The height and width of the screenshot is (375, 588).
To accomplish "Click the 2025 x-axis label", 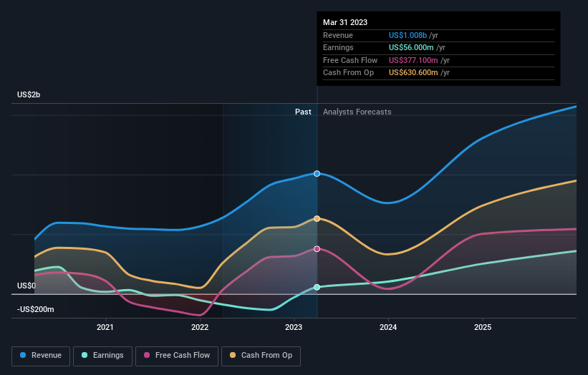I will point(483,327).
